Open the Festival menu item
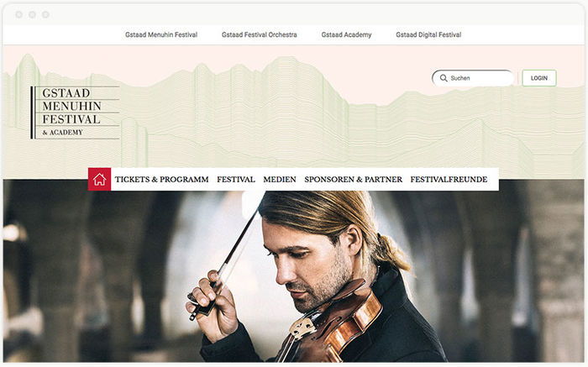588x367 pixels. click(236, 180)
